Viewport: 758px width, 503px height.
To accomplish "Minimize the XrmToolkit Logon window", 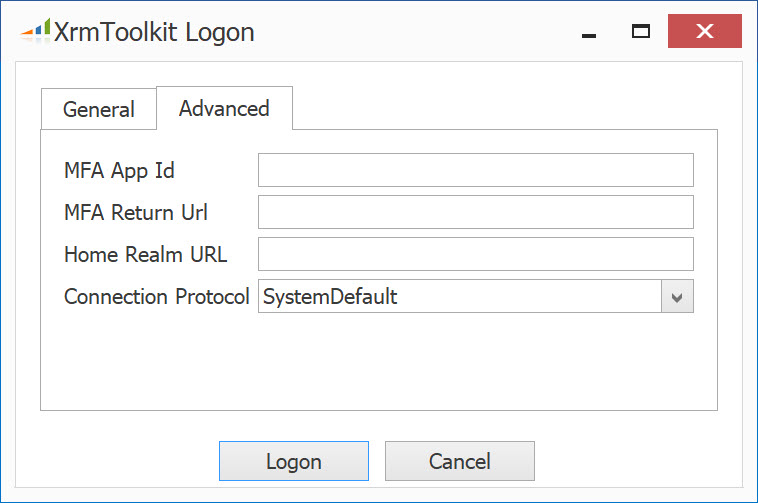I will click(588, 31).
